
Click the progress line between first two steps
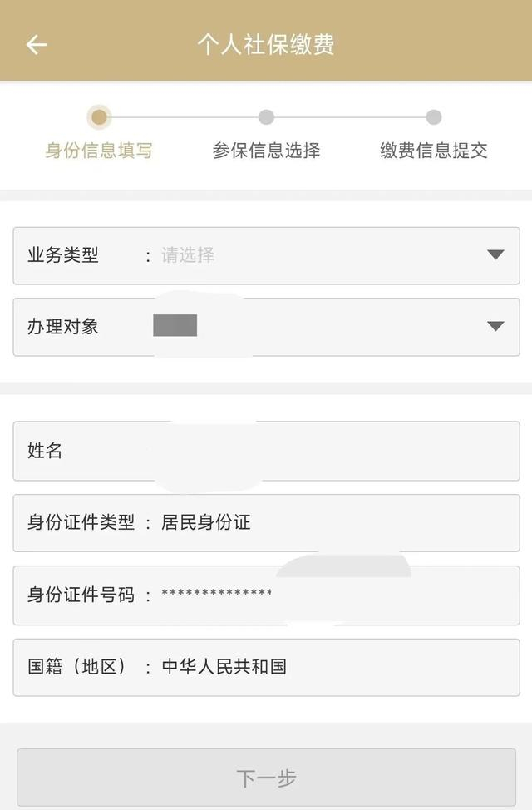183,117
